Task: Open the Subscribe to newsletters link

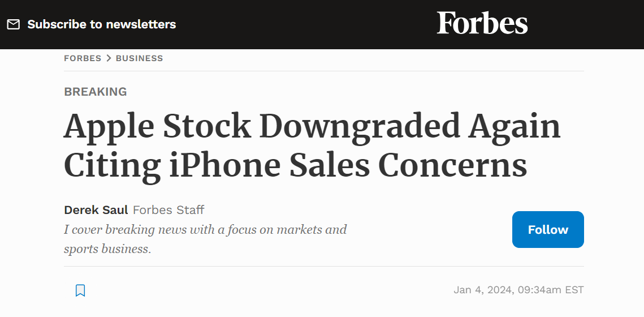Action: [x=102, y=24]
